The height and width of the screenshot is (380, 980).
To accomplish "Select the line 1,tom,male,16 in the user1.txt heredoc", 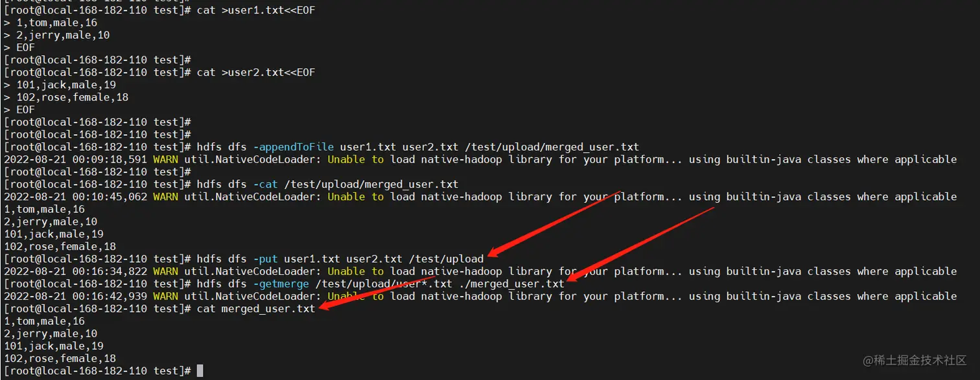I will coord(56,23).
